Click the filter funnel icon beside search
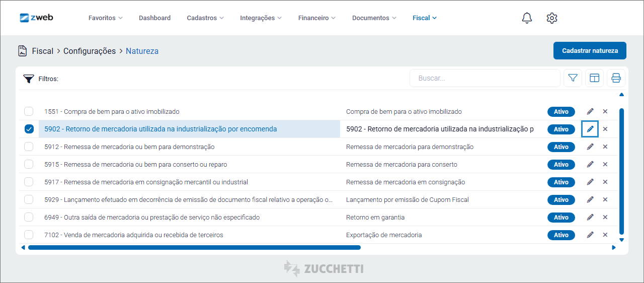Image resolution: width=644 pixels, height=283 pixels. click(x=573, y=78)
